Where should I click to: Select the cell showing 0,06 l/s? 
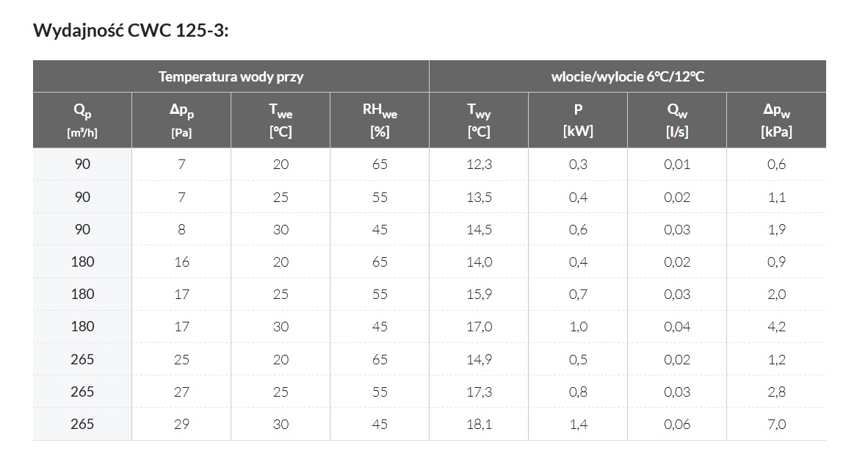click(677, 424)
